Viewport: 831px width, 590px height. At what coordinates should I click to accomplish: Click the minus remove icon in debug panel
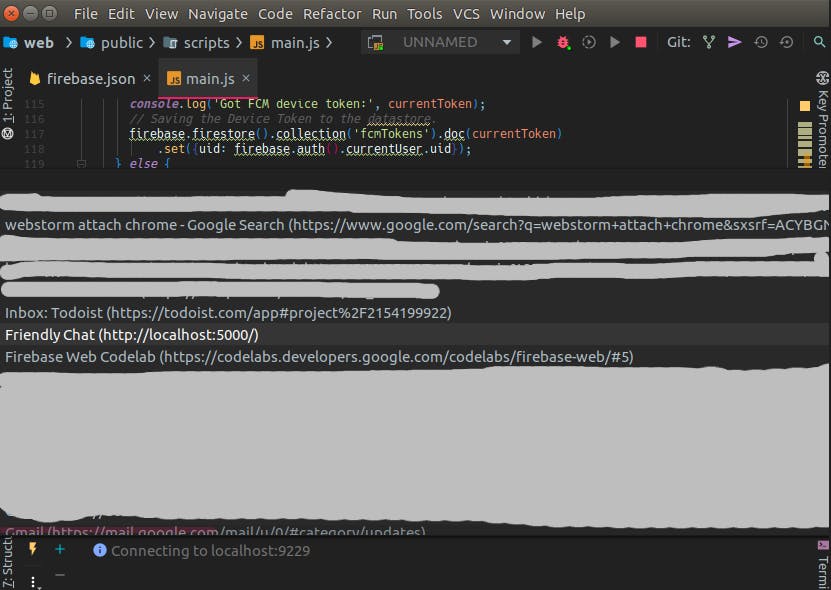[x=60, y=575]
